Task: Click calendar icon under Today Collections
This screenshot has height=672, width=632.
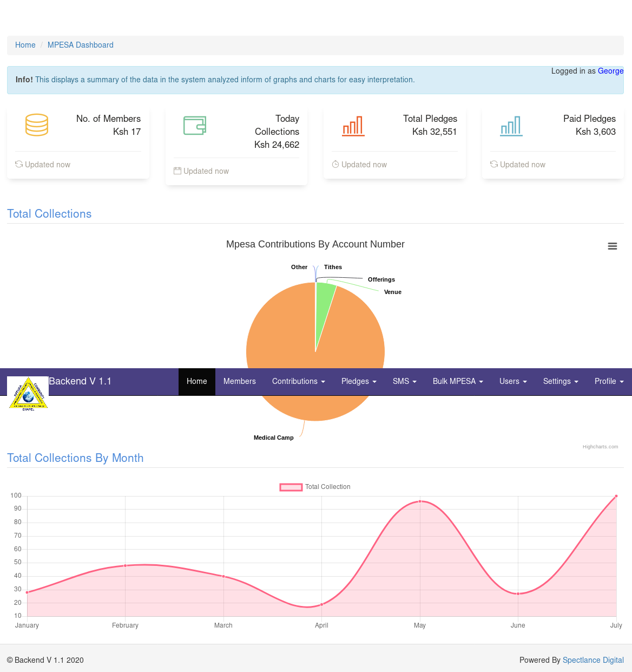Action: pyautogui.click(x=177, y=171)
